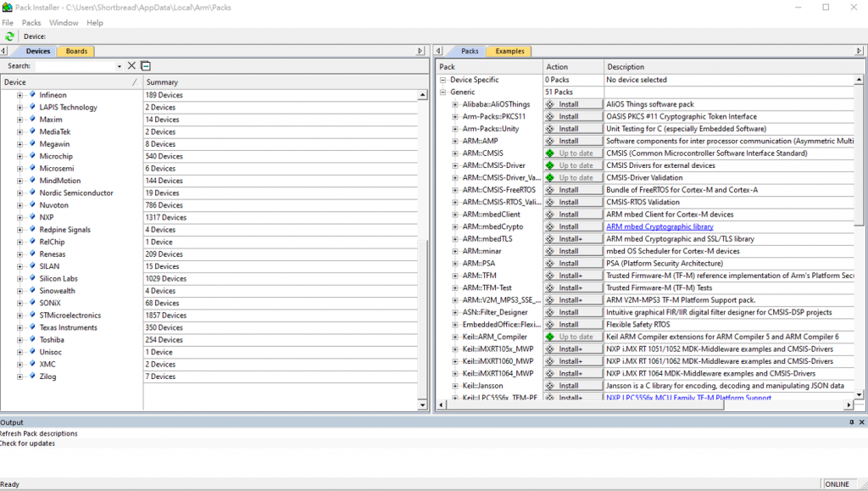This screenshot has height=491, width=868.
Task: Collapse the Generic packs group
Action: [x=442, y=92]
